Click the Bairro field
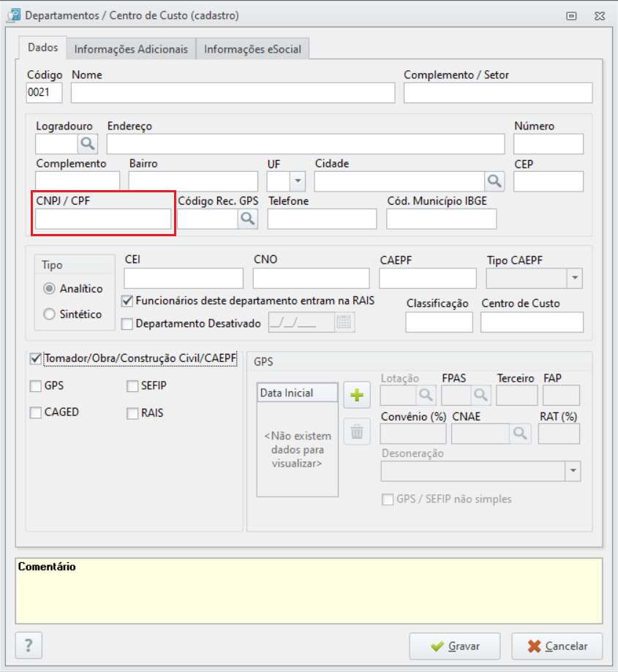This screenshot has height=672, width=618. pyautogui.click(x=193, y=181)
